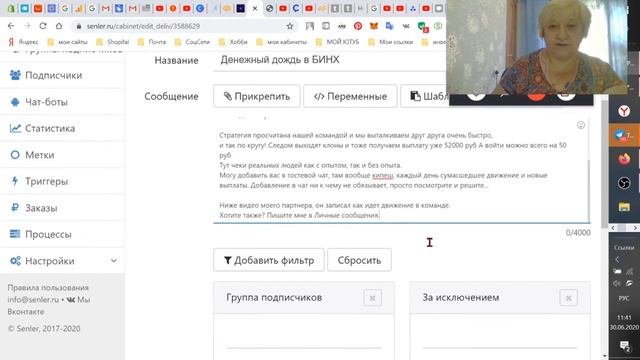
Task: Open the СоцСети bookmark folder
Action: click(192, 42)
